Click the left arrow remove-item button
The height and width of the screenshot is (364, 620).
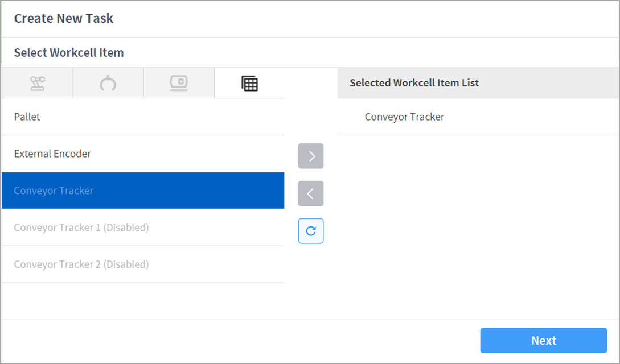tap(311, 194)
